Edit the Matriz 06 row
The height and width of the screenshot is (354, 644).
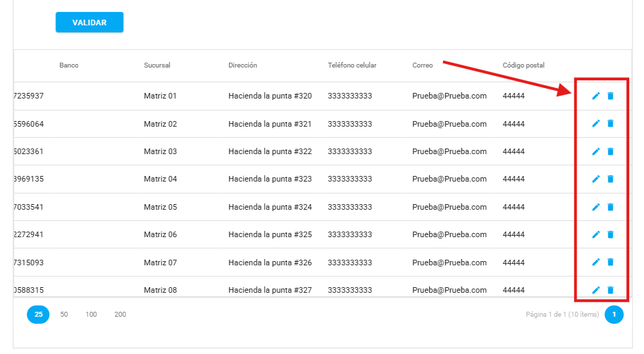[596, 234]
